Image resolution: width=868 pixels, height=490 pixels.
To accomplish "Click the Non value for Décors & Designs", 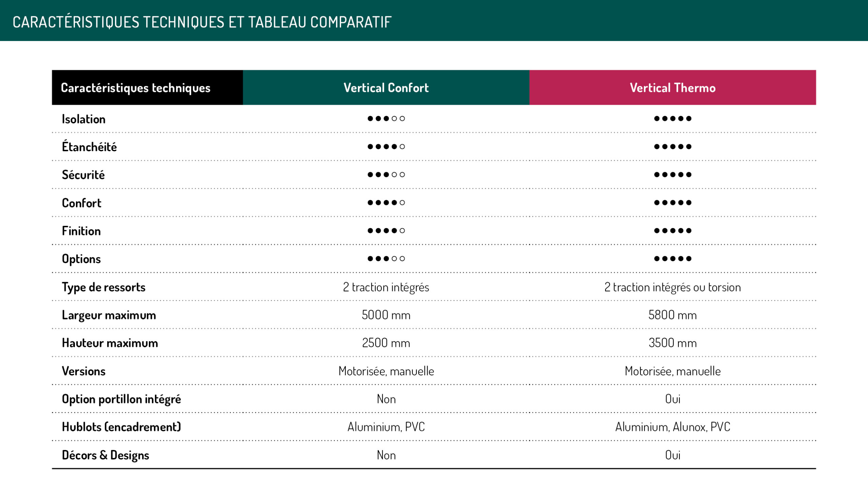I will point(386,455).
